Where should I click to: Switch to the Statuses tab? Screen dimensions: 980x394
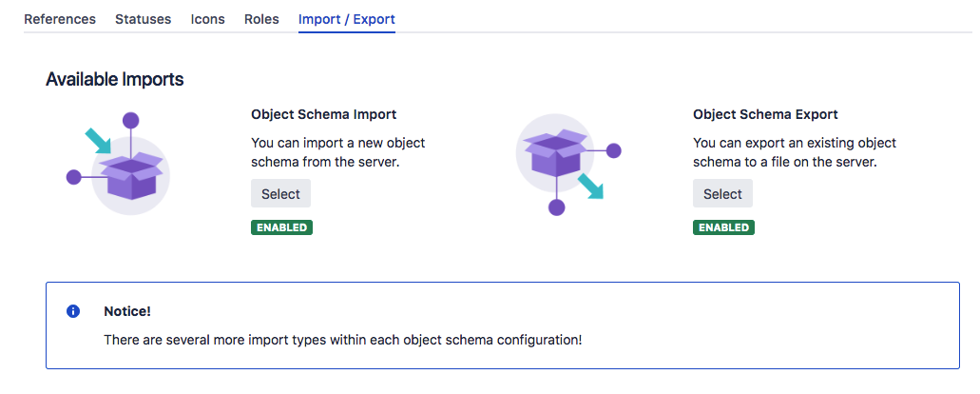144,19
